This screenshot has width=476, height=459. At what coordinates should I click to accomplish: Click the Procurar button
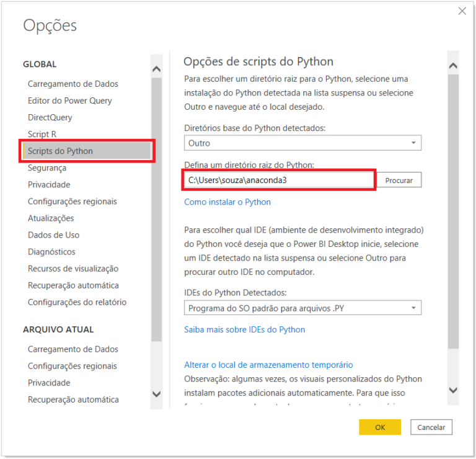pos(399,180)
